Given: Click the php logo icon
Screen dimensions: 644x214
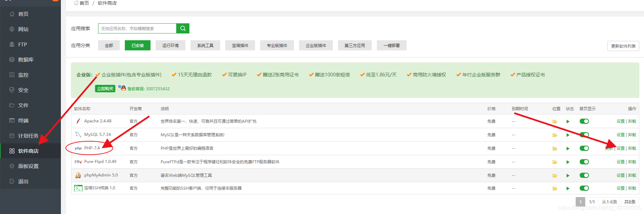Looking at the screenshot, I should pos(78,148).
